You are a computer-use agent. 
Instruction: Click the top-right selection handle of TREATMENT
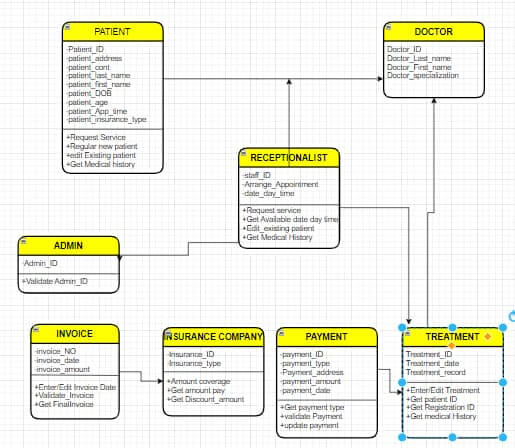click(x=503, y=327)
